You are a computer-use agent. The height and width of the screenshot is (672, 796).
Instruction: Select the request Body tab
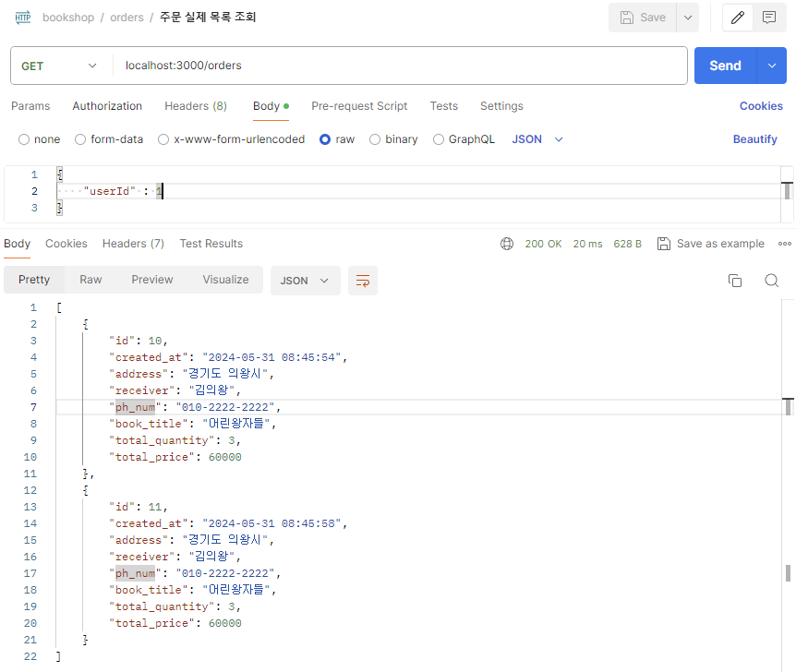coord(271,106)
